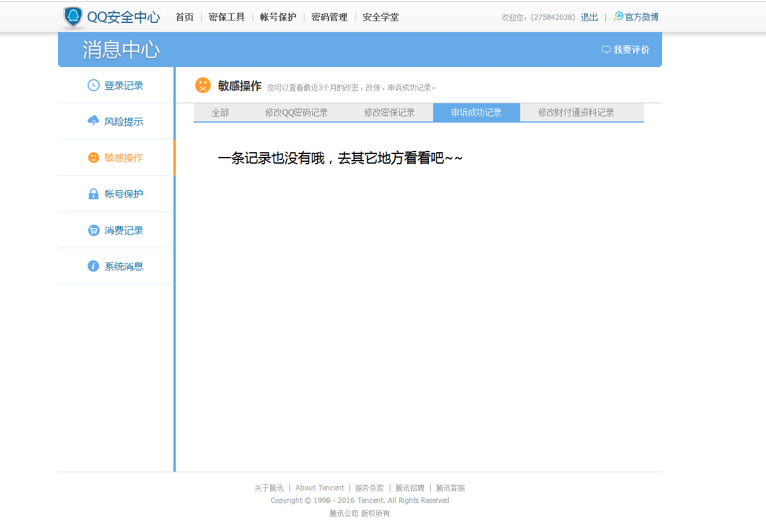Viewport: 766px width, 532px height.
Task: Click the Copyright 1998 - 2016 Tencent text
Action: (x=360, y=500)
